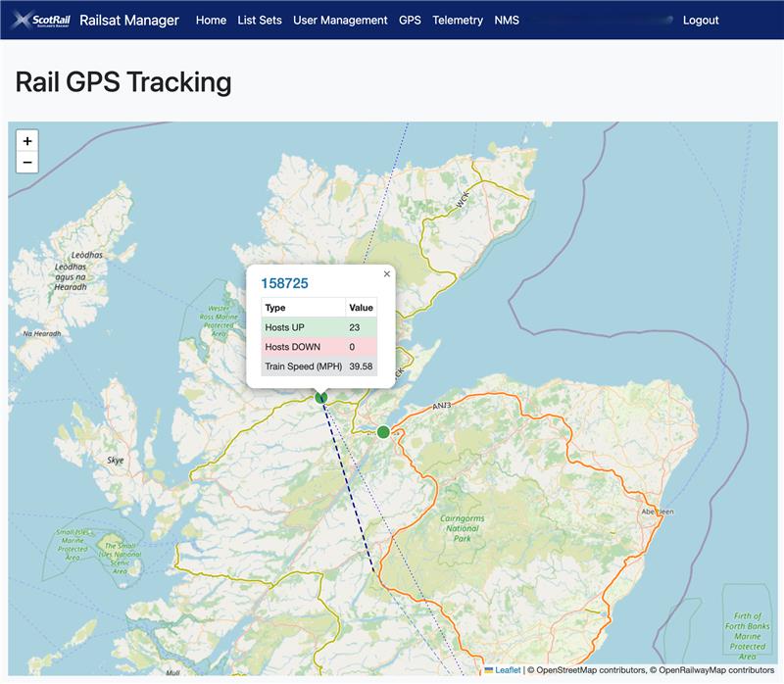Click the Aberdeen label on the map
The height and width of the screenshot is (684, 784).
click(x=658, y=512)
